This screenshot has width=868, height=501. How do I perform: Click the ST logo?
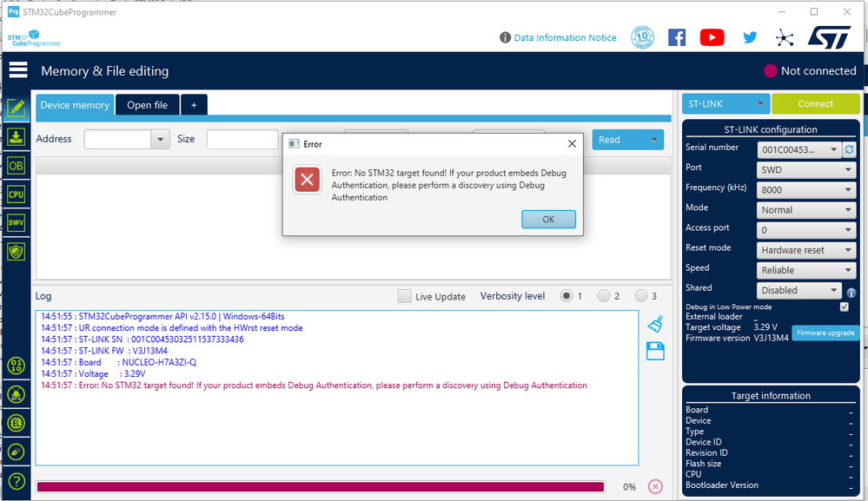(x=829, y=37)
